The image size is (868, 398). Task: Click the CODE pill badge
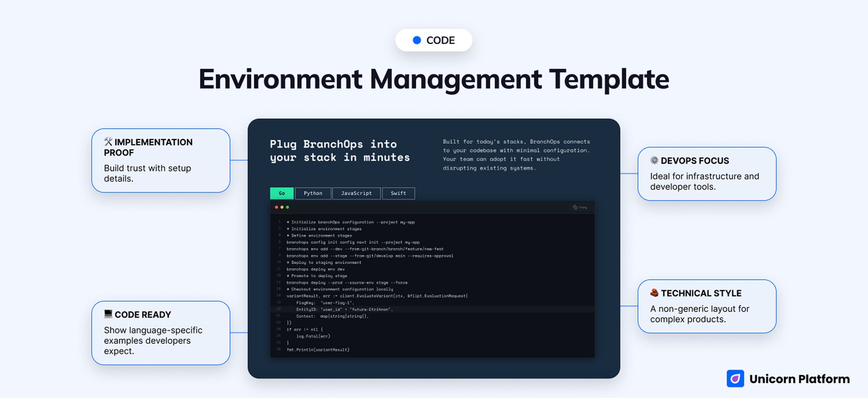(x=434, y=40)
